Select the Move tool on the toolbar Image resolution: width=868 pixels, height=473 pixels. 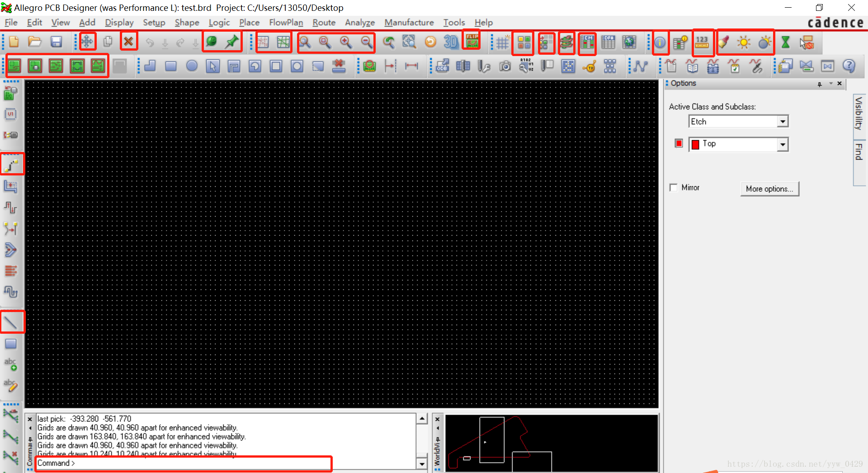[87, 41]
